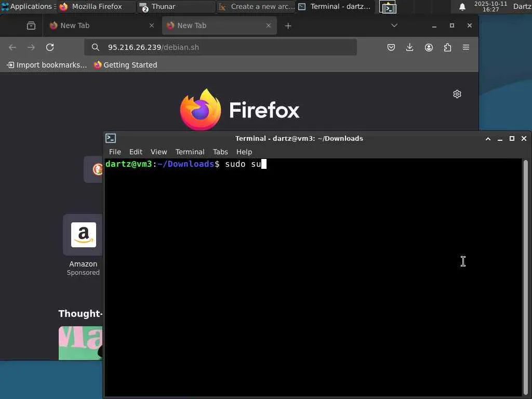Open the terminal Help menu
The width and height of the screenshot is (532, 399).
pyautogui.click(x=244, y=152)
